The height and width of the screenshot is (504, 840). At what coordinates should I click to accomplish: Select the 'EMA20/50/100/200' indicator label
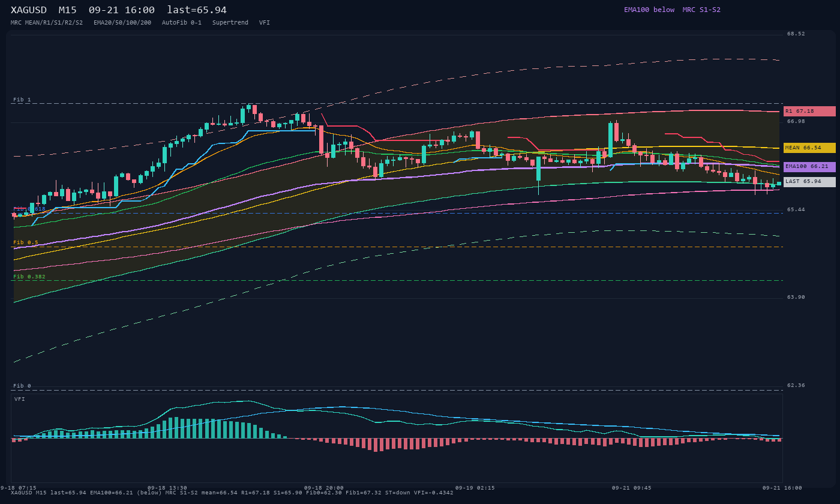pos(122,23)
